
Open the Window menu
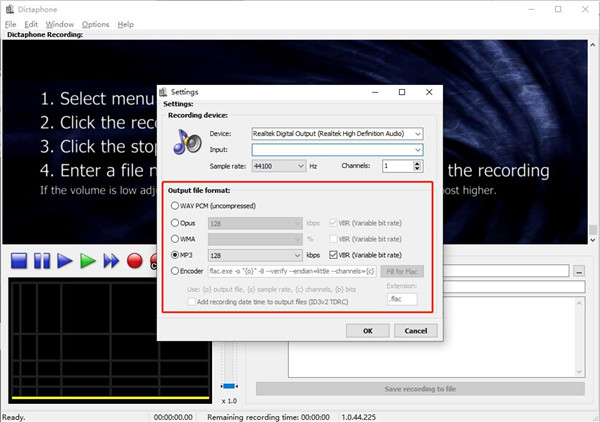[60, 24]
